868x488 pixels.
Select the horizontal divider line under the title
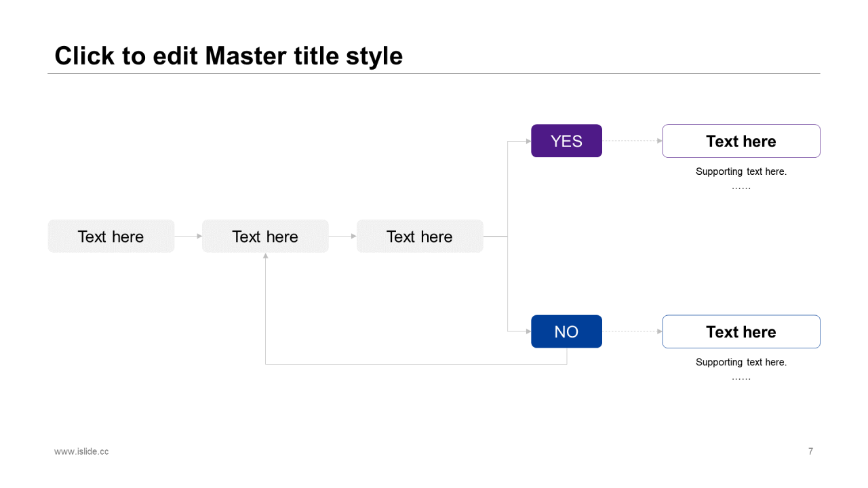point(434,73)
